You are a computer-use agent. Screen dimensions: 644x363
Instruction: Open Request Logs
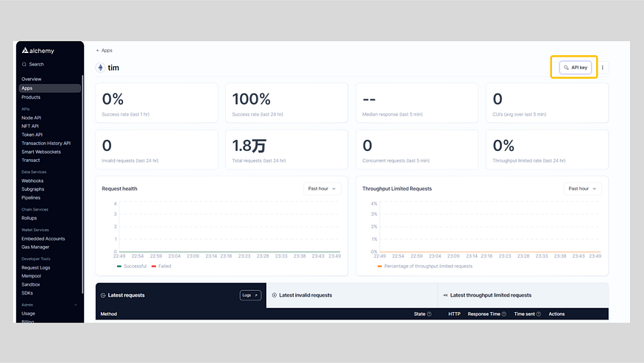[36, 267]
